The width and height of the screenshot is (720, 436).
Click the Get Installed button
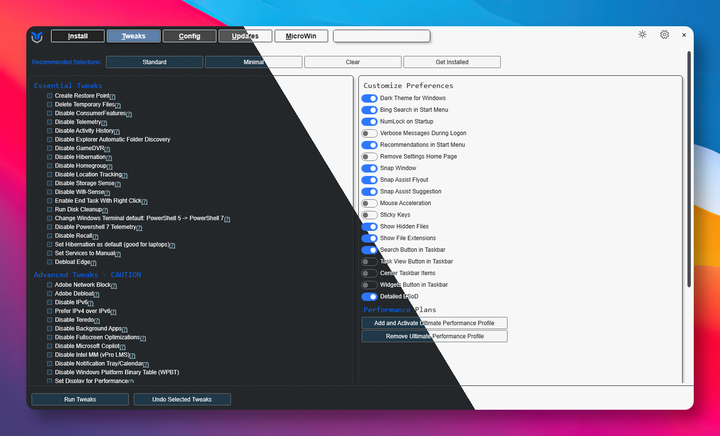[452, 62]
